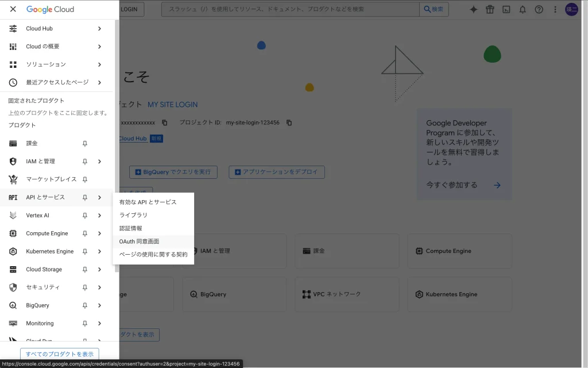Toggle pin for Cloud Storage
The height and width of the screenshot is (368, 588).
pyautogui.click(x=85, y=269)
